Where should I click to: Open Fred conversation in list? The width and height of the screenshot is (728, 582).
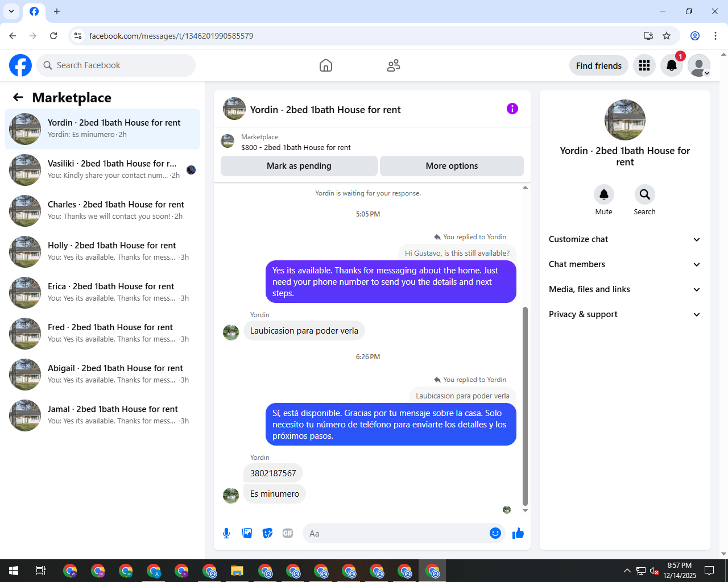[102, 334]
